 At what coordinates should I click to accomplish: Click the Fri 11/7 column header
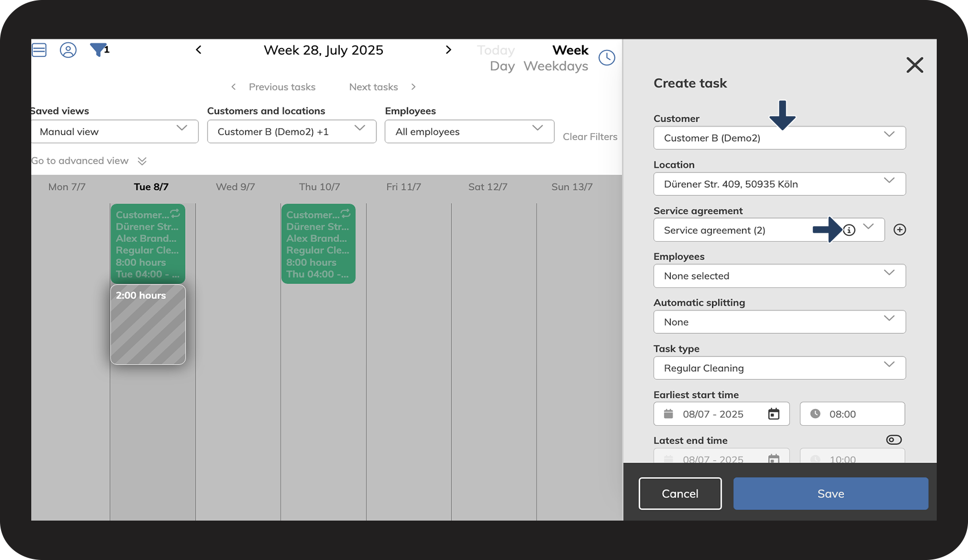404,187
